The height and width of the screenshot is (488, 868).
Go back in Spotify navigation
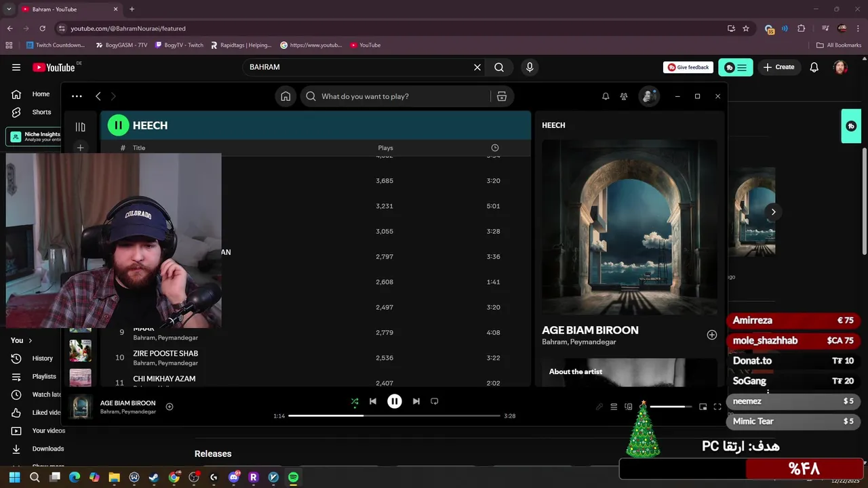(x=98, y=96)
